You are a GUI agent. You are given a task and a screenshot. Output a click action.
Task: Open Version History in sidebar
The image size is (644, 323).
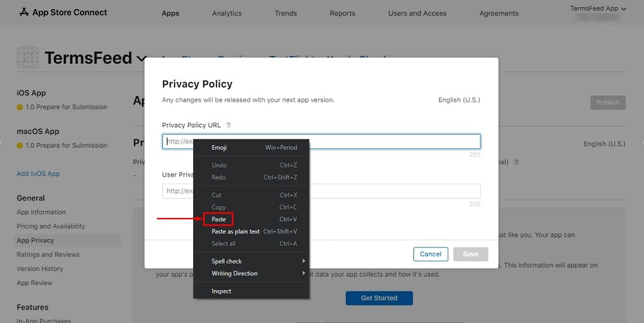click(x=40, y=268)
